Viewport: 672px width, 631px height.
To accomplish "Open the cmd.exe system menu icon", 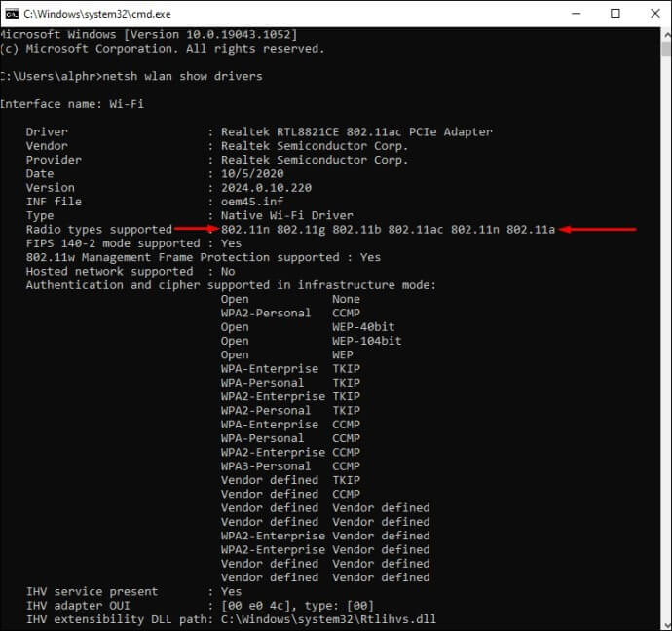I will (x=12, y=14).
